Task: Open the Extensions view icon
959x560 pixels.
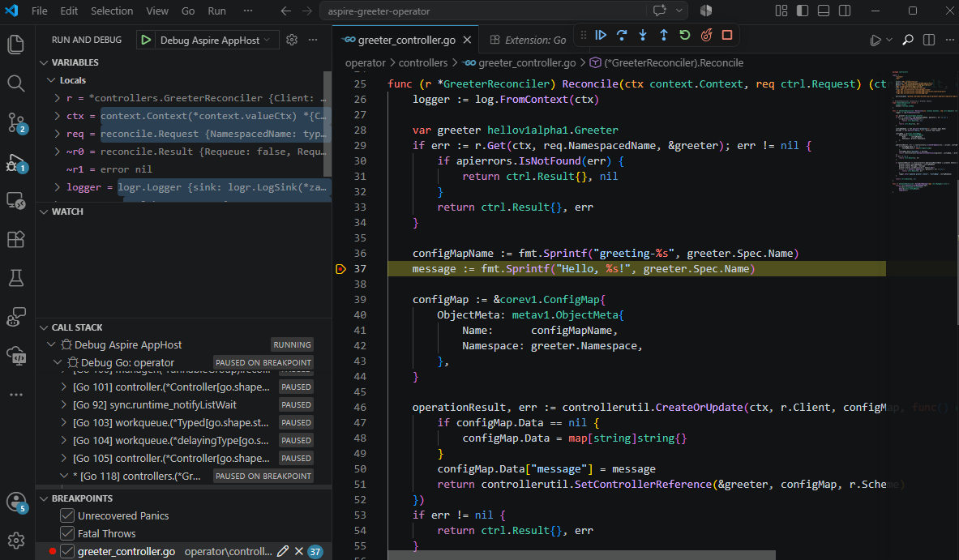Action: [16, 239]
